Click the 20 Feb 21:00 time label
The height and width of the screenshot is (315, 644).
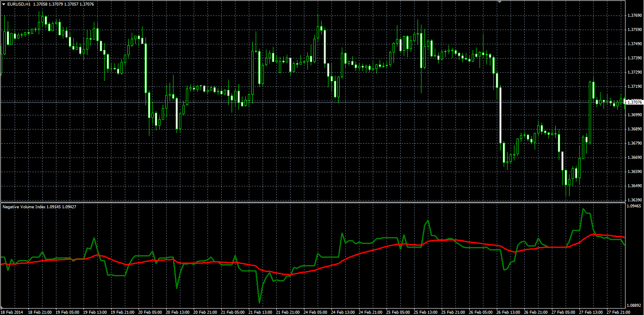point(205,312)
